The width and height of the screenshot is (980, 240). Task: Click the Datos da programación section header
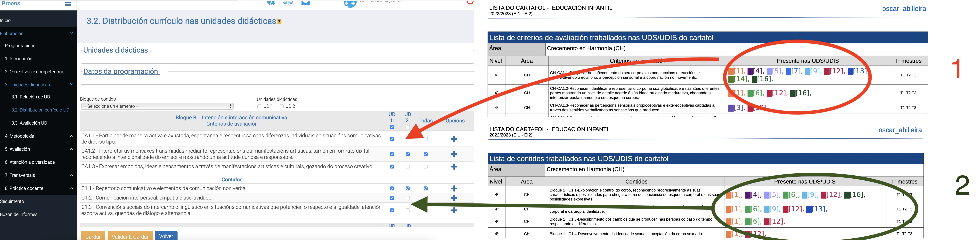pyautogui.click(x=121, y=71)
